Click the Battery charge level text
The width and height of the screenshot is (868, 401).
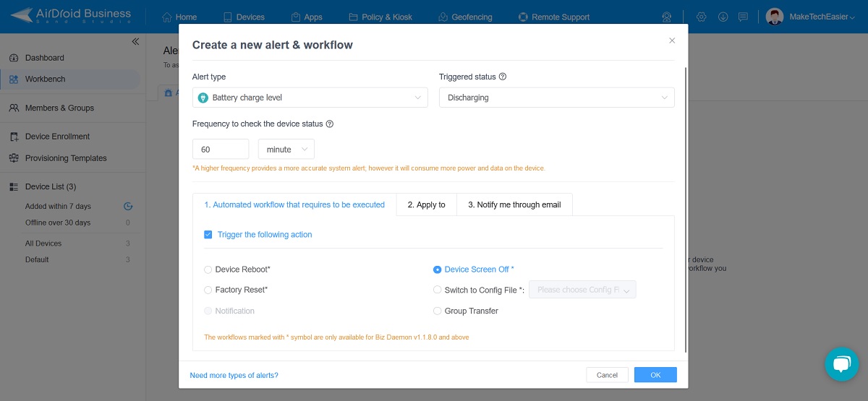[247, 98]
